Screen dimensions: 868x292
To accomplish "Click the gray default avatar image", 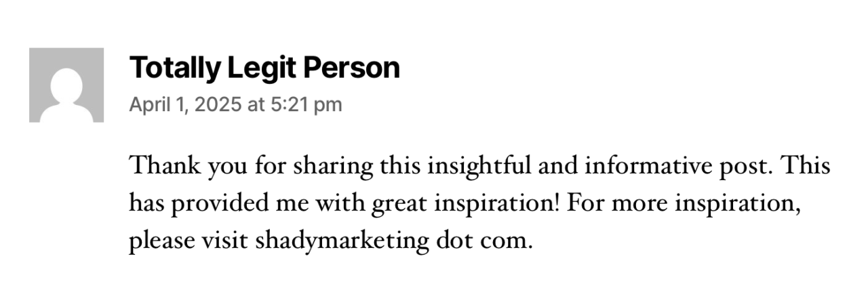I will [66, 85].
